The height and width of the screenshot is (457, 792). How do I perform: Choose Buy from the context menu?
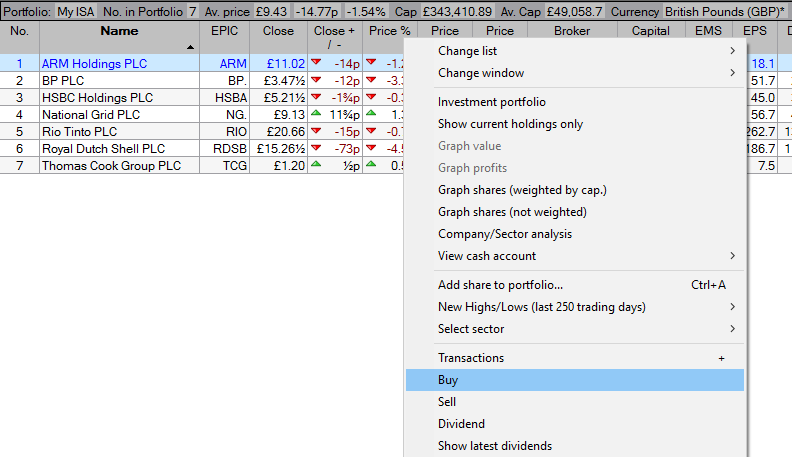(x=575, y=380)
